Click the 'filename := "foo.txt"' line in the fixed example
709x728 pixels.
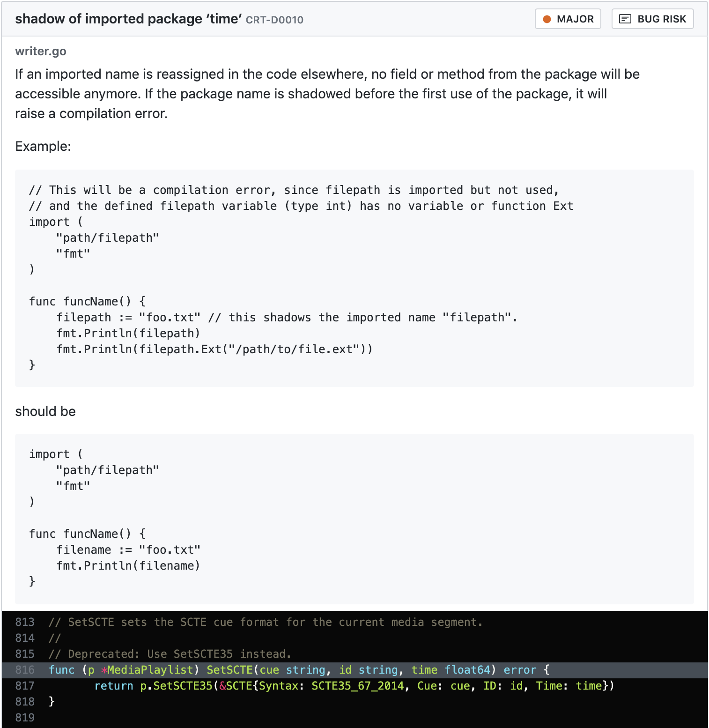click(128, 550)
